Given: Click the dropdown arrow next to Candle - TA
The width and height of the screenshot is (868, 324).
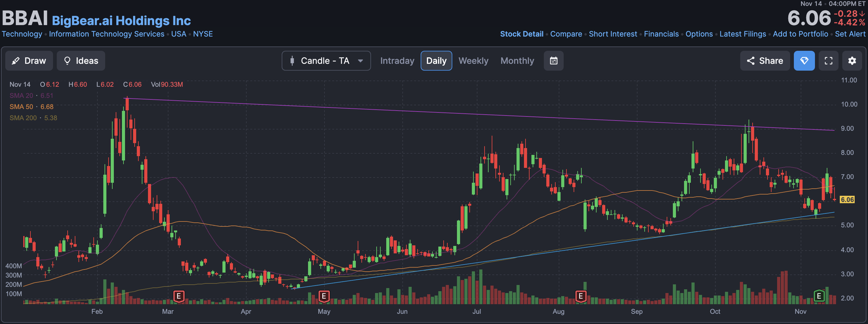Looking at the screenshot, I should (360, 61).
